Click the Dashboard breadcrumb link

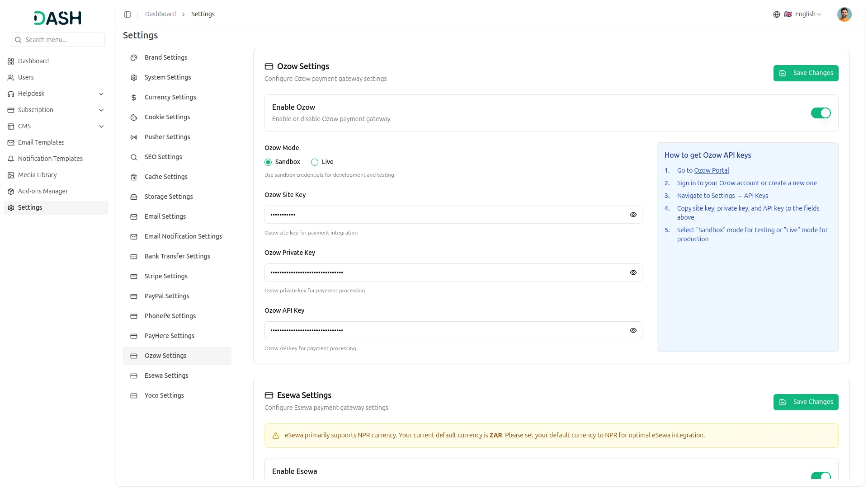pyautogui.click(x=160, y=14)
